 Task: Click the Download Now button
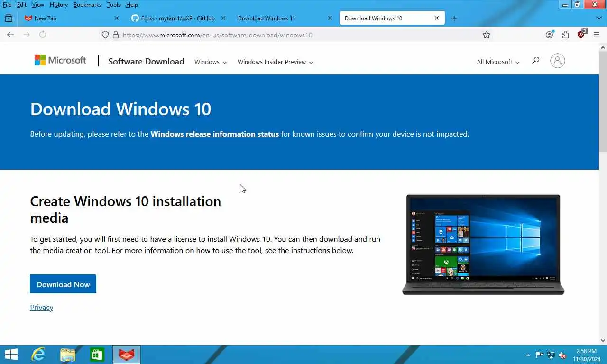(63, 284)
